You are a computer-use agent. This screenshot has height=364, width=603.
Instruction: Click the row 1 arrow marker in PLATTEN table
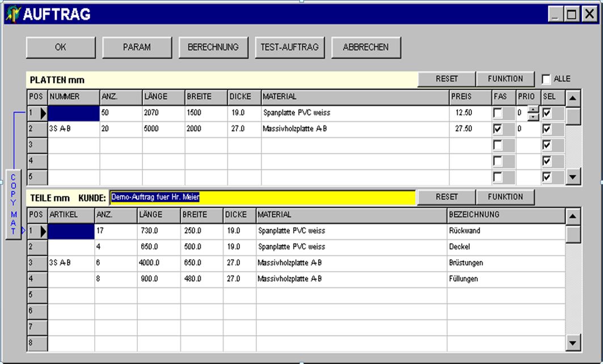pos(43,113)
